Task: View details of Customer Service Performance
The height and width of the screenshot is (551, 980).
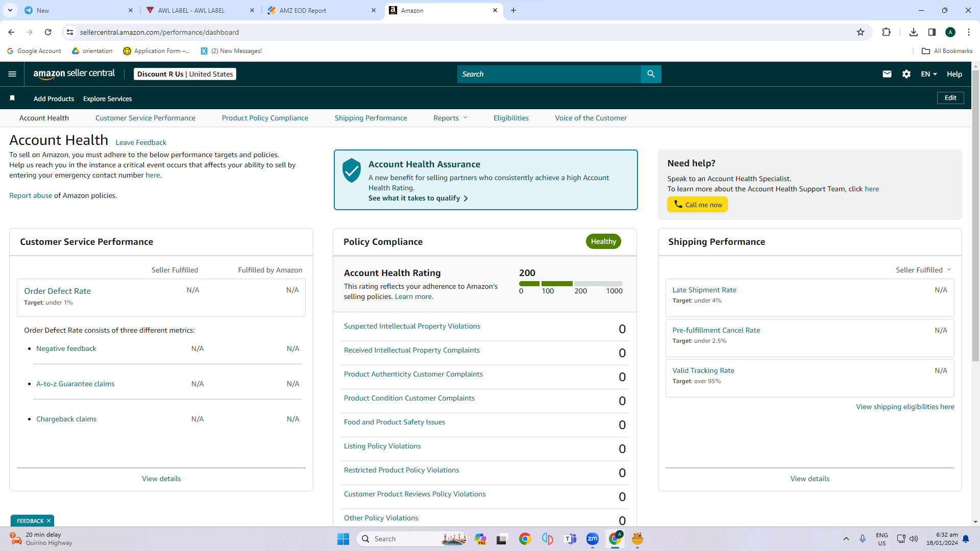Action: (161, 479)
